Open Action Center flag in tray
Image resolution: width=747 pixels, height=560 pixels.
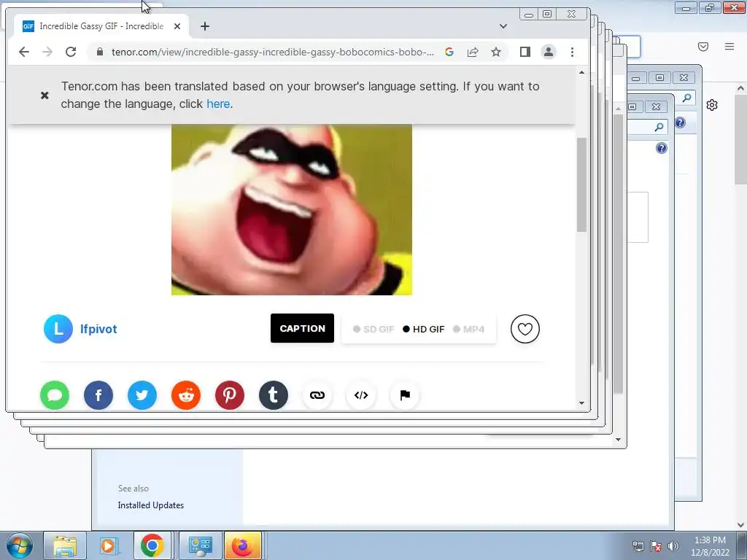pos(656,546)
